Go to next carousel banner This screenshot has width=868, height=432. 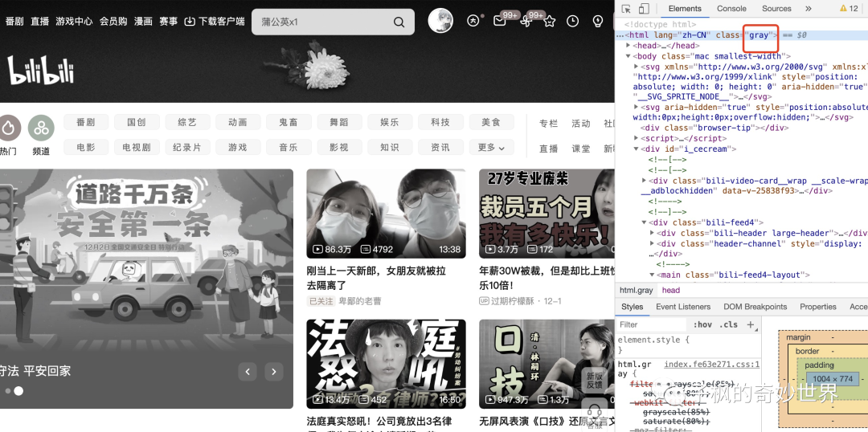(x=274, y=372)
